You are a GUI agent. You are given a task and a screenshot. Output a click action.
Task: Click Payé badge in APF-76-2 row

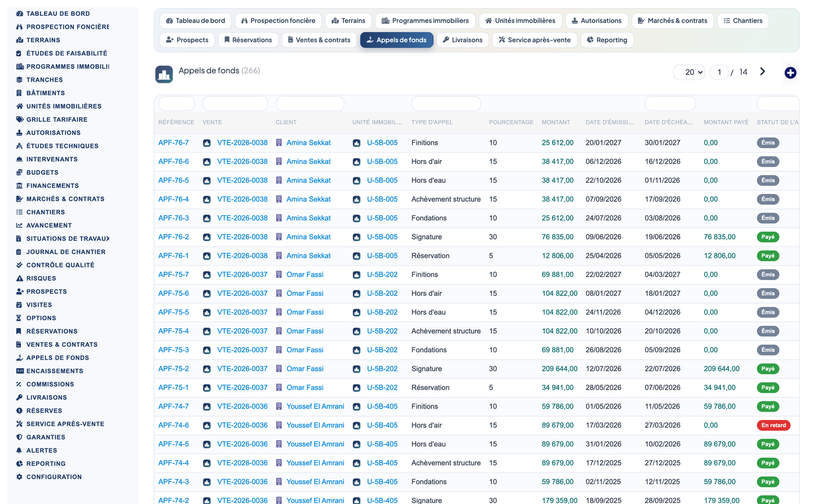pyautogui.click(x=768, y=237)
